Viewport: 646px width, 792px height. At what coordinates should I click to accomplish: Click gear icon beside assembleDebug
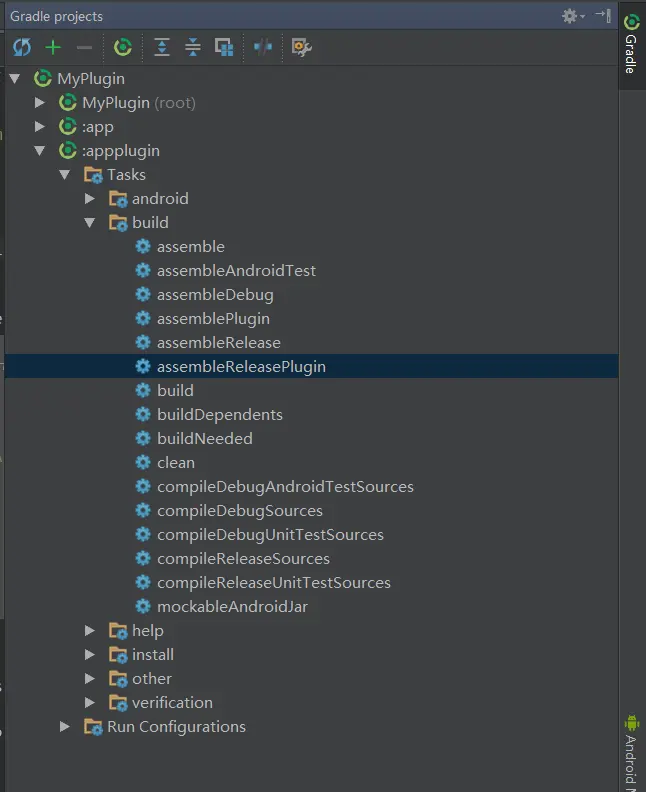[143, 294]
